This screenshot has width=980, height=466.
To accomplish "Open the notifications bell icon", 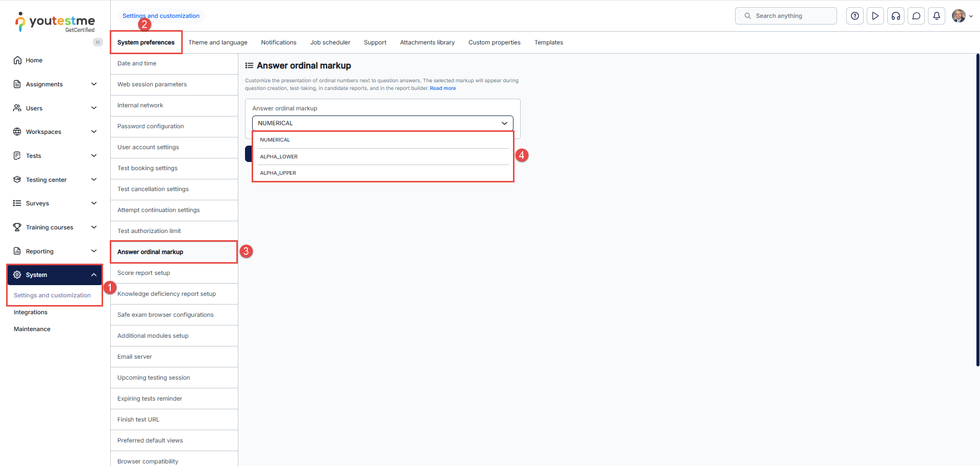I will (937, 16).
